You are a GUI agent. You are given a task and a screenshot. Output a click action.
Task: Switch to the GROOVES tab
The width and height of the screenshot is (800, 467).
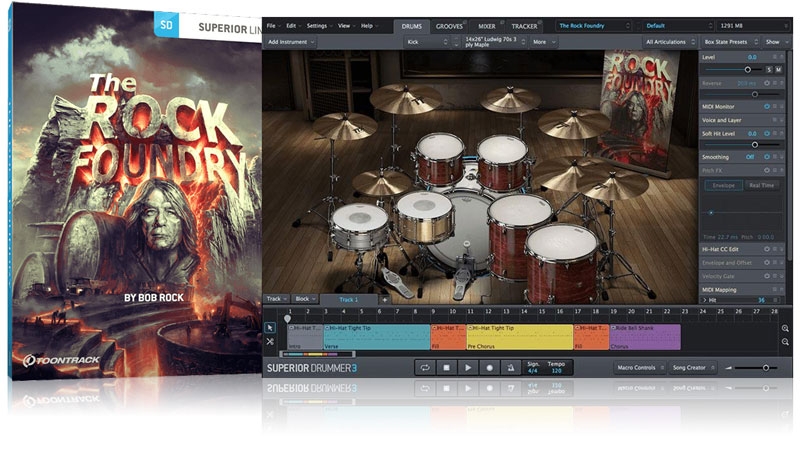coord(449,26)
